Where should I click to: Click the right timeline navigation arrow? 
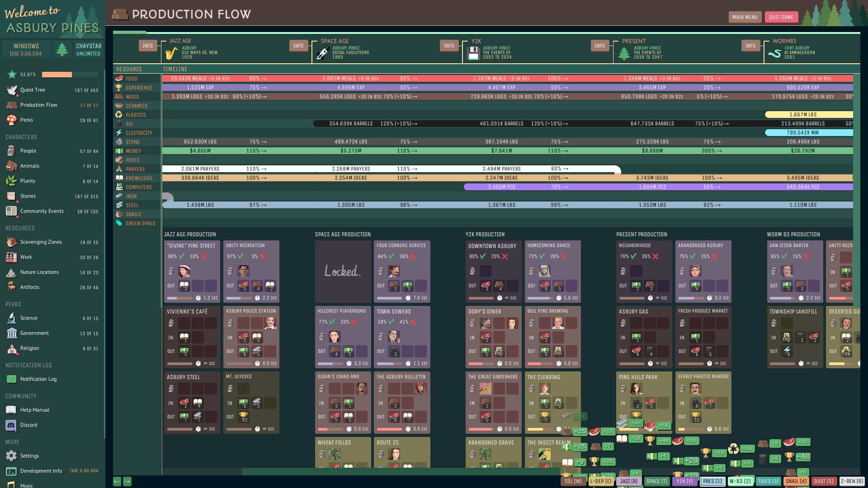[x=127, y=482]
